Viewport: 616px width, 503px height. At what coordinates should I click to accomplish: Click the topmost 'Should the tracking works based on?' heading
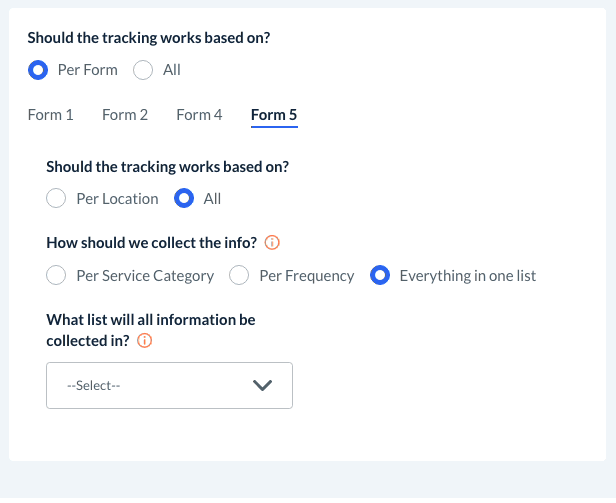pyautogui.click(x=149, y=38)
